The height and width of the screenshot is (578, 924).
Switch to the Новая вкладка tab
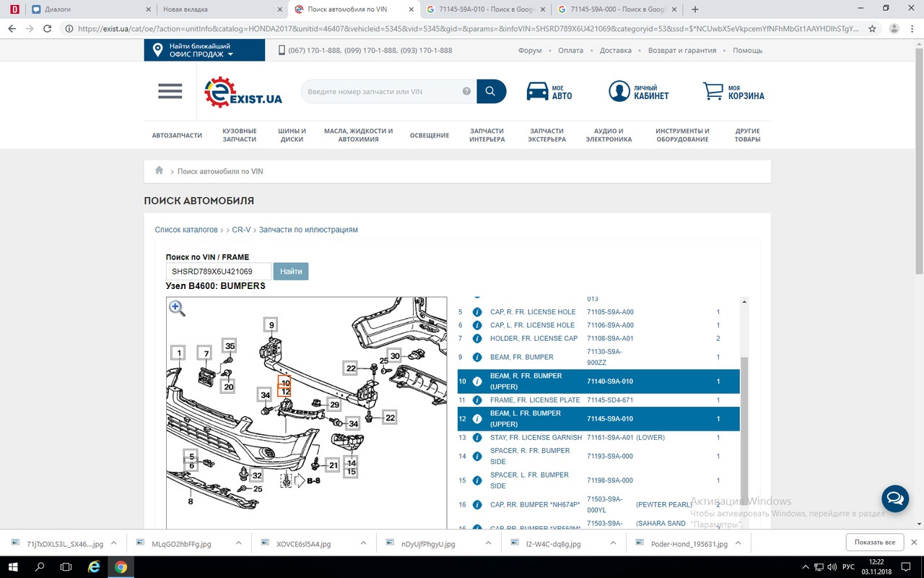coord(222,9)
